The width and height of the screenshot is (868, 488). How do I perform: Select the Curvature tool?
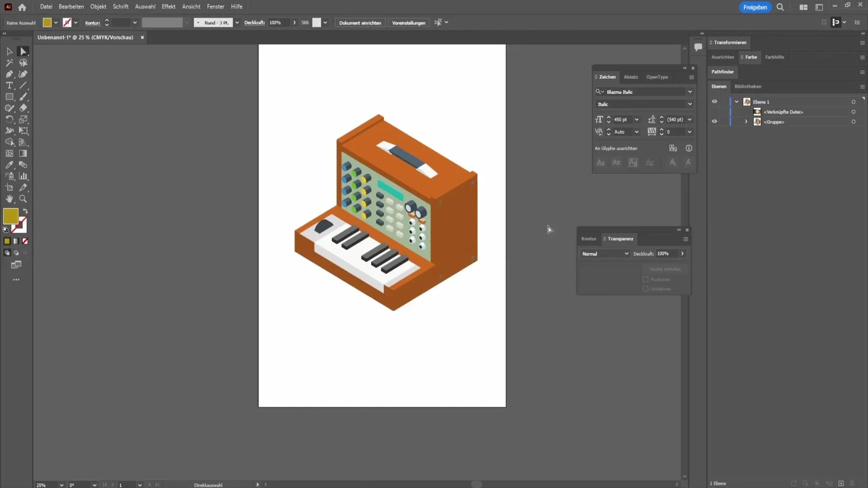click(x=23, y=74)
